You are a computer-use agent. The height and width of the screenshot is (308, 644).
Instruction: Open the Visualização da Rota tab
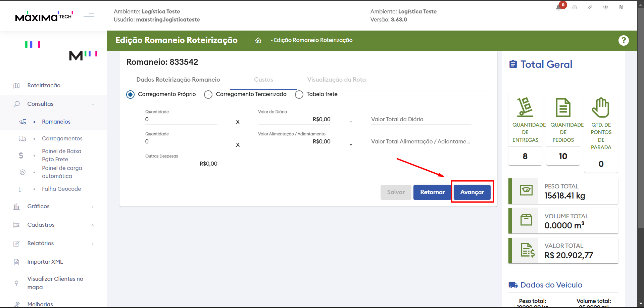(336, 80)
